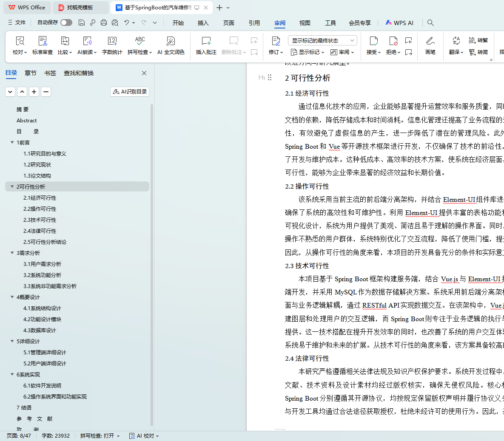This screenshot has height=441, width=504.
Task: Switch to the 视图 ribbon tab
Action: tap(305, 23)
